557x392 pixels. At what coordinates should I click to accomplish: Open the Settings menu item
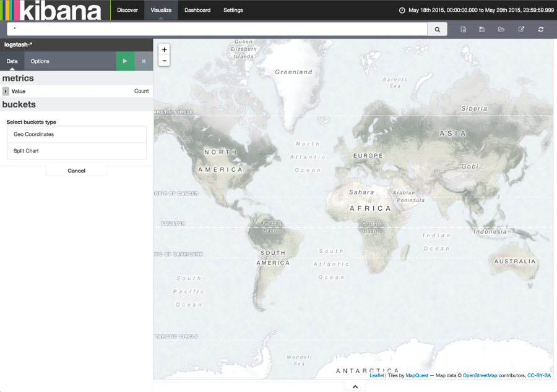pos(233,10)
